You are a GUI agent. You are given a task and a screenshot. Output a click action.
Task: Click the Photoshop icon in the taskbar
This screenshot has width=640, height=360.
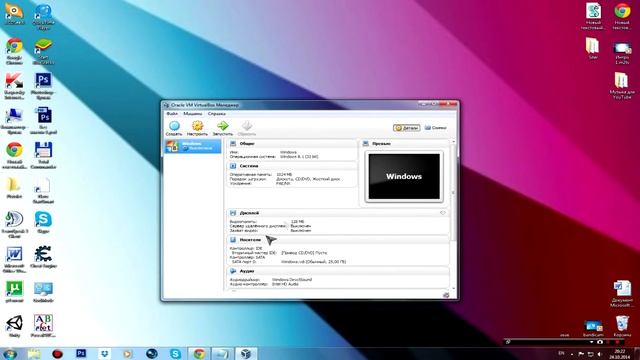click(x=81, y=353)
